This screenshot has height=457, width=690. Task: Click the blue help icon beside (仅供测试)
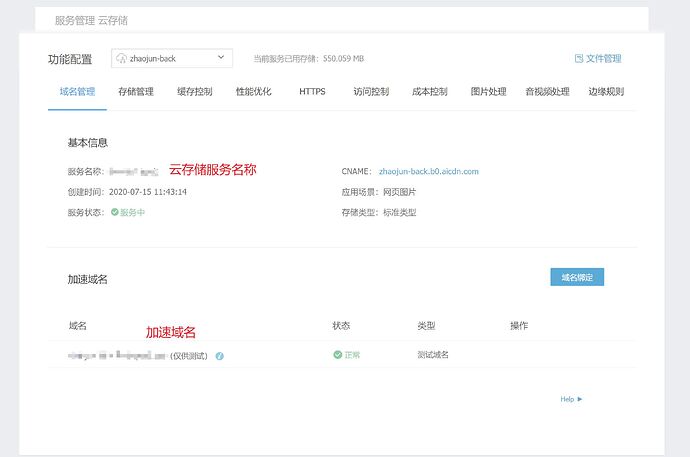(220, 356)
